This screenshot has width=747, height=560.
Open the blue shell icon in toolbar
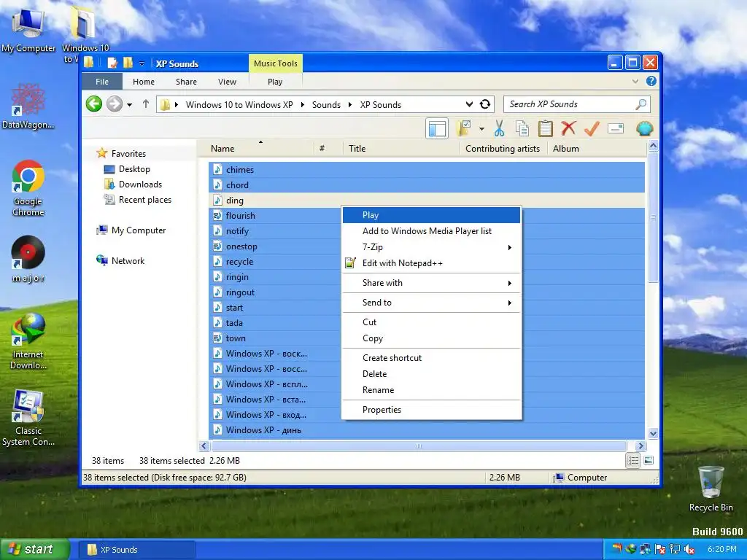pos(644,128)
